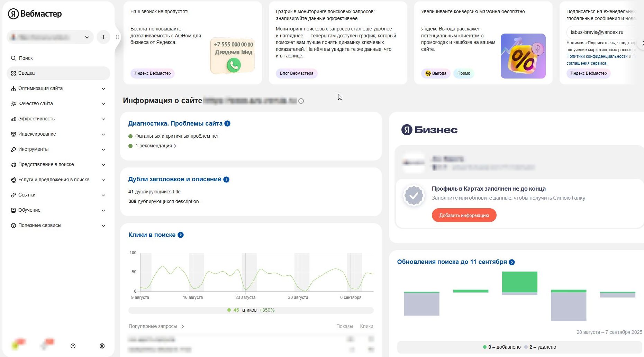The width and height of the screenshot is (644, 357).
Task: Click the Яндекс Бизнес logo
Action: 429,130
